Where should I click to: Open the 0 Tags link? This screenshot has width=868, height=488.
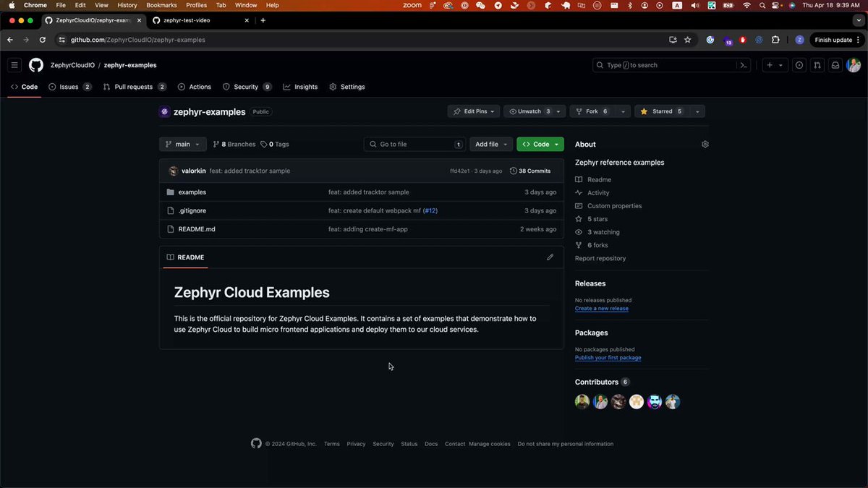coord(275,145)
